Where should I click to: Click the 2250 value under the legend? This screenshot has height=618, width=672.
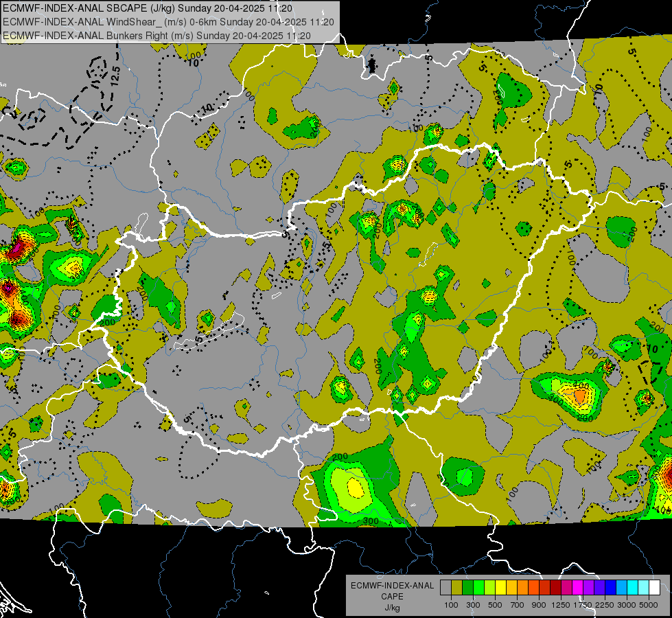click(x=605, y=605)
